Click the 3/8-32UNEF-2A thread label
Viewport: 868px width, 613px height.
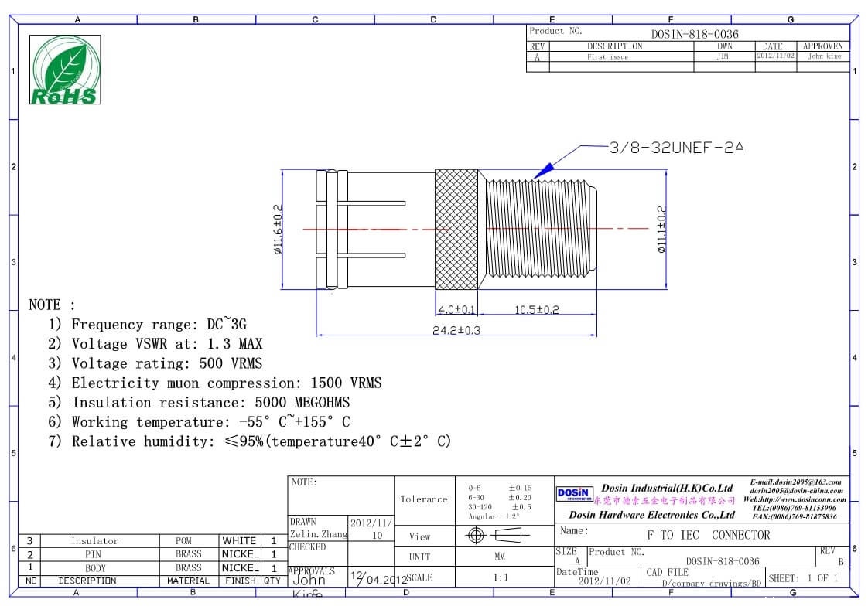click(676, 148)
